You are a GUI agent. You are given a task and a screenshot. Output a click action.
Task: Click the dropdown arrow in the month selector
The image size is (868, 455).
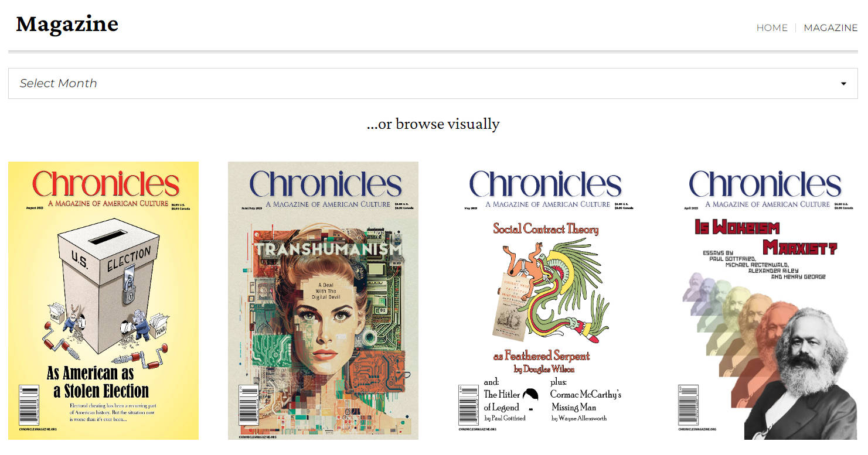(843, 84)
